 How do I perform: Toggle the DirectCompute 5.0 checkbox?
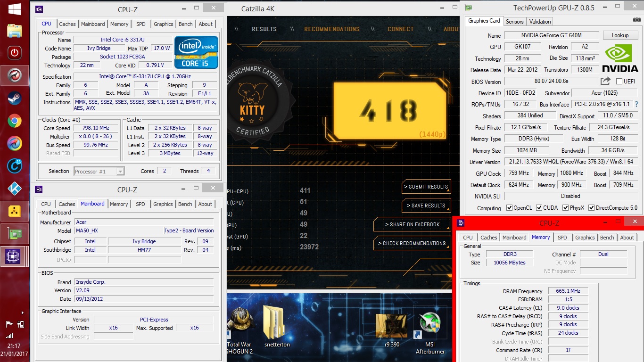[591, 208]
